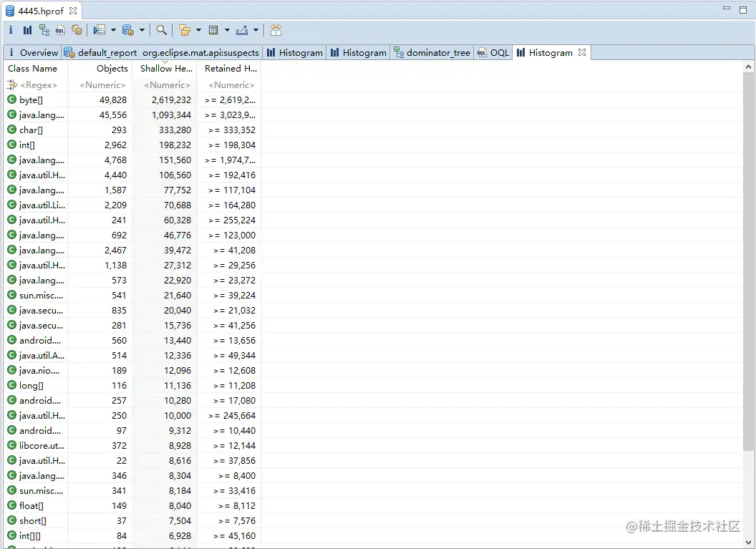Maximize the editor view with the top-right button
This screenshot has height=549, width=756.
[743, 9]
